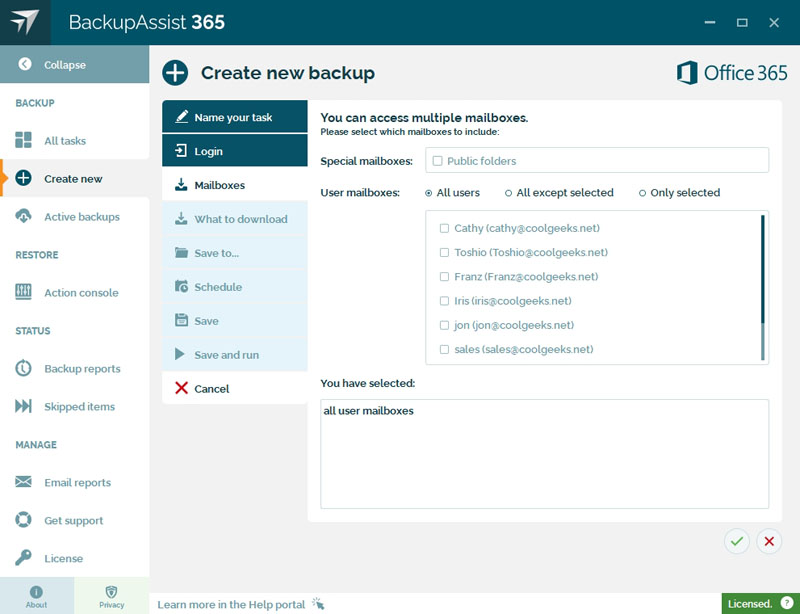Click the License key icon
The image size is (800, 614).
(23, 557)
